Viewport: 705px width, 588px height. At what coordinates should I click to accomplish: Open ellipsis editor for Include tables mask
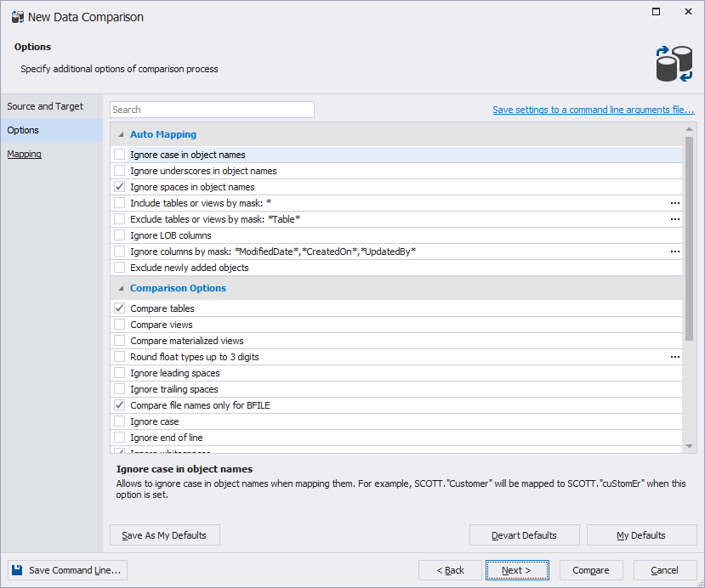674,203
